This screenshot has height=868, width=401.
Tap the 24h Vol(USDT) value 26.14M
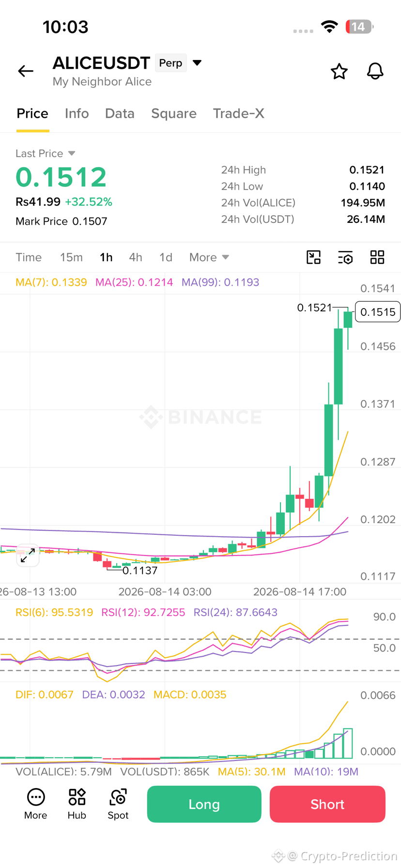(x=366, y=219)
